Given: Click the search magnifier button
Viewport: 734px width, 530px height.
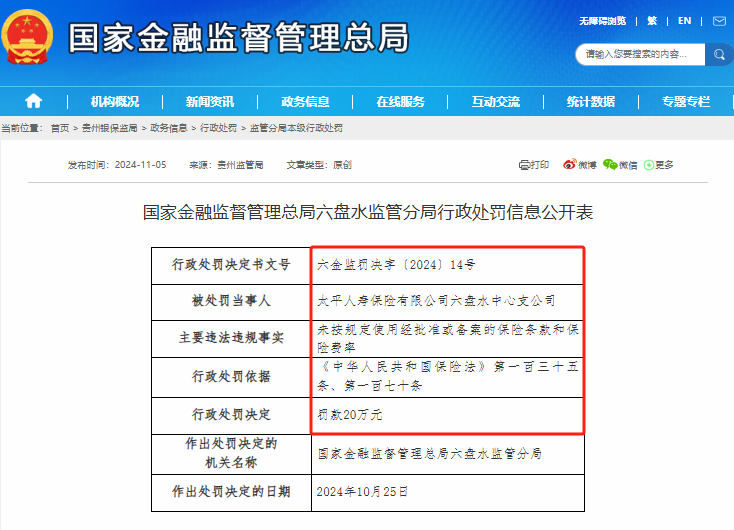Looking at the screenshot, I should pyautogui.click(x=719, y=55).
